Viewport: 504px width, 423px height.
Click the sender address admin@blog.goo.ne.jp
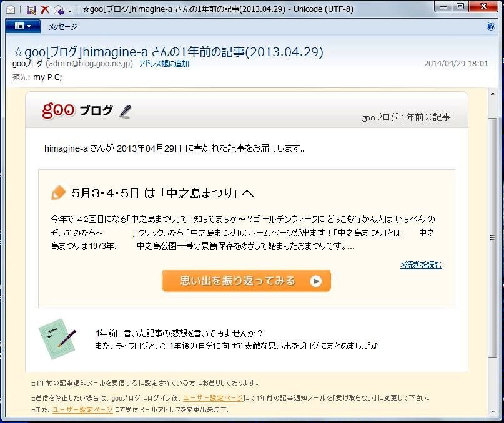tap(89, 64)
